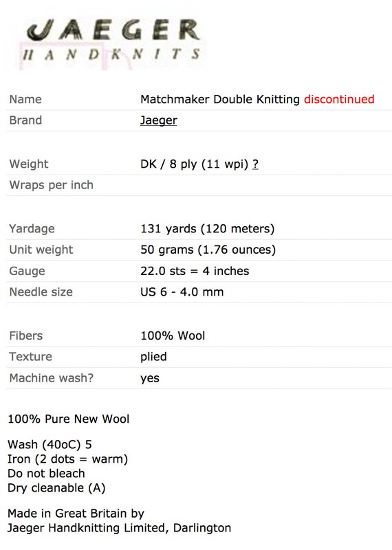The width and height of the screenshot is (392, 550).
Task: Click the Brand row label
Action: click(25, 120)
